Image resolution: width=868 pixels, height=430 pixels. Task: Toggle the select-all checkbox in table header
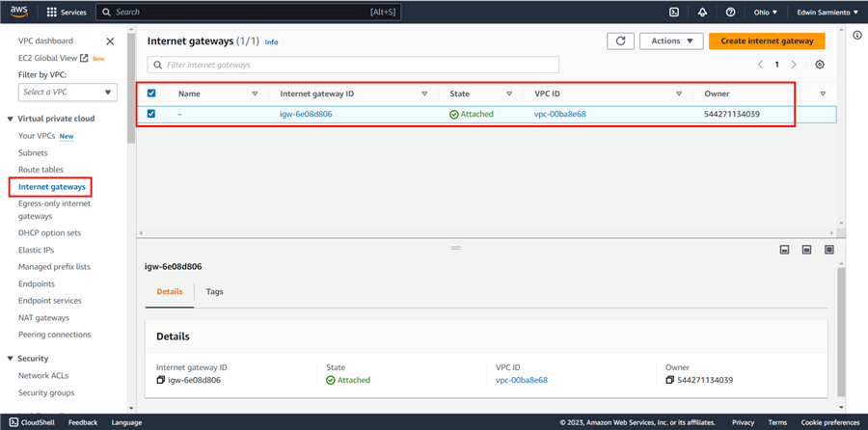[151, 94]
